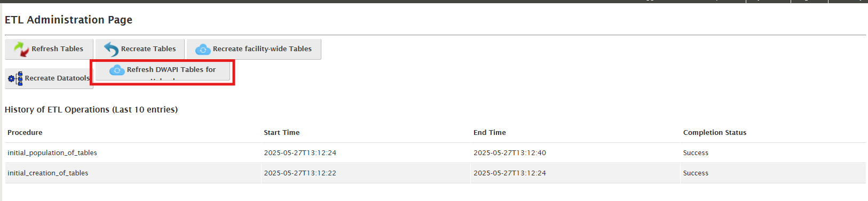Viewport: 868px width, 201px height.
Task: Click the End Time column header
Action: (x=490, y=132)
